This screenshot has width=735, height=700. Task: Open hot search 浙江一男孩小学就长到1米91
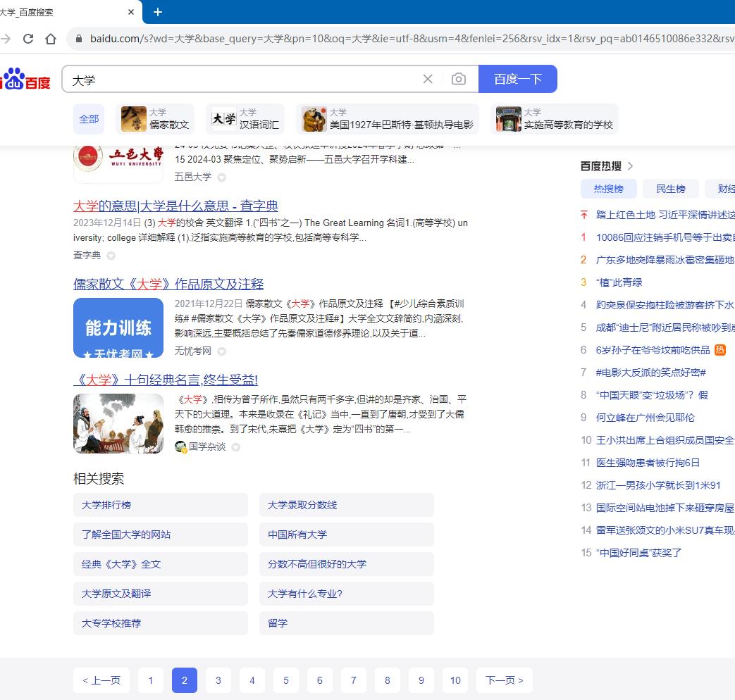point(658,485)
